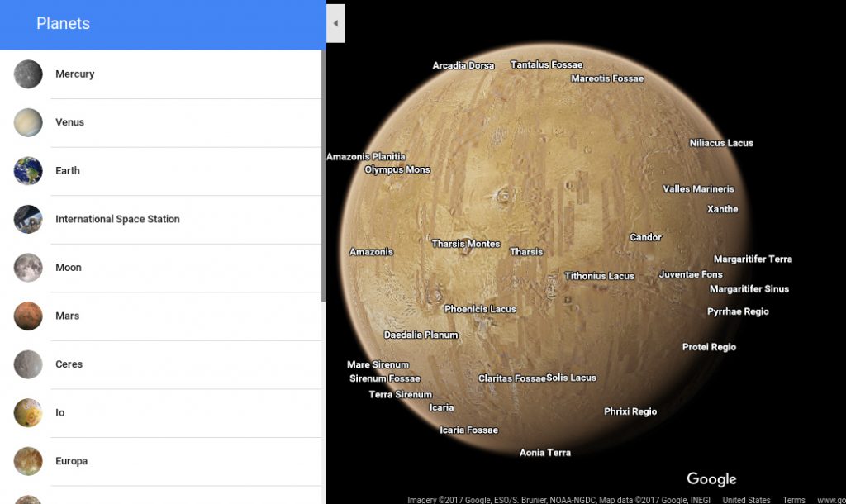Click the Mercury planet thumbnail icon

click(x=28, y=74)
